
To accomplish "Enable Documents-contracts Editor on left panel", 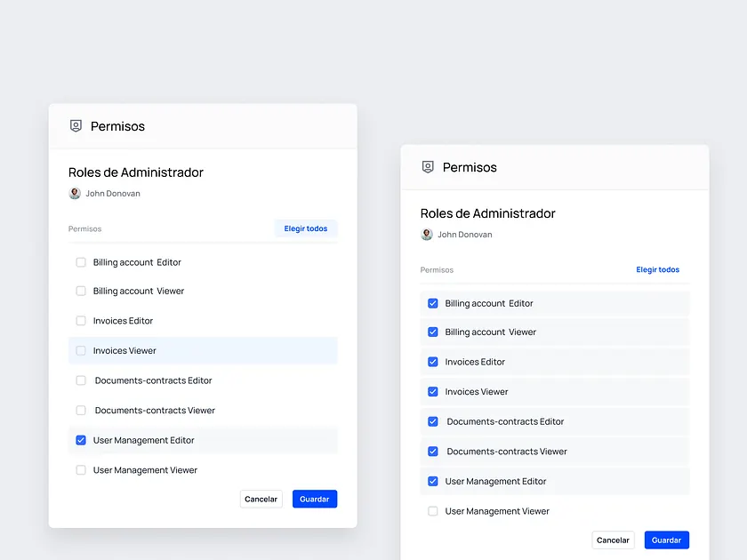I will [x=81, y=380].
